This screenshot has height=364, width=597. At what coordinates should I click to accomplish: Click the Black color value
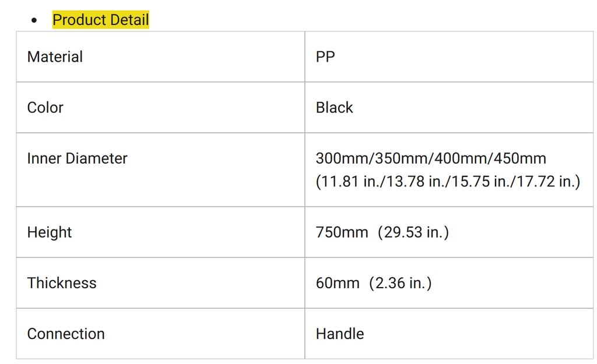[334, 108]
